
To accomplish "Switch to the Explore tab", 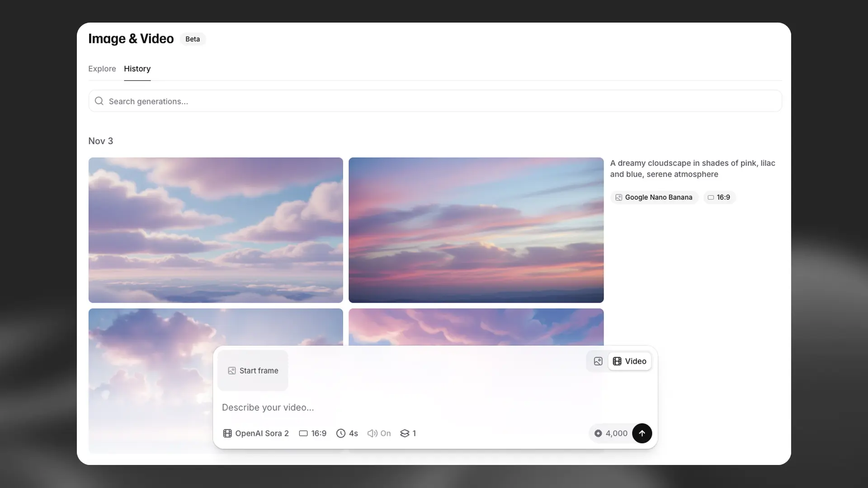I will (x=102, y=69).
